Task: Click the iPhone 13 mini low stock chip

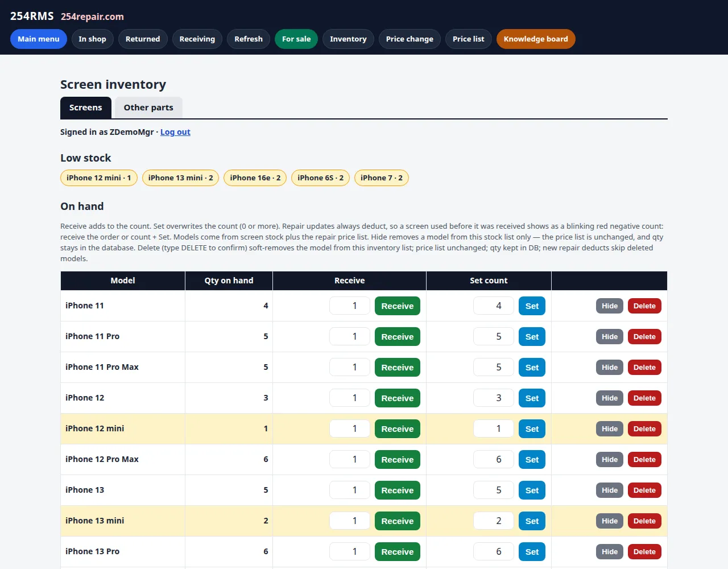Action: coord(181,178)
